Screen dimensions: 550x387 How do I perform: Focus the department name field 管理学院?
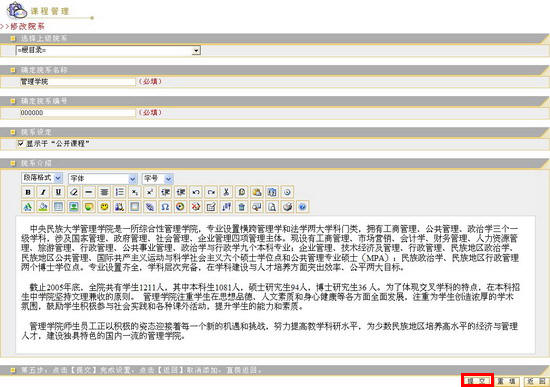(77, 82)
